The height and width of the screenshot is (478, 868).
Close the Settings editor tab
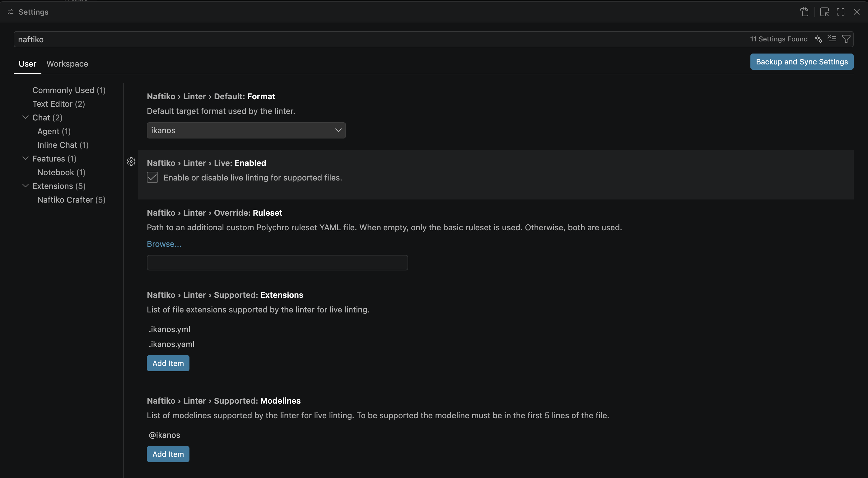(x=856, y=12)
